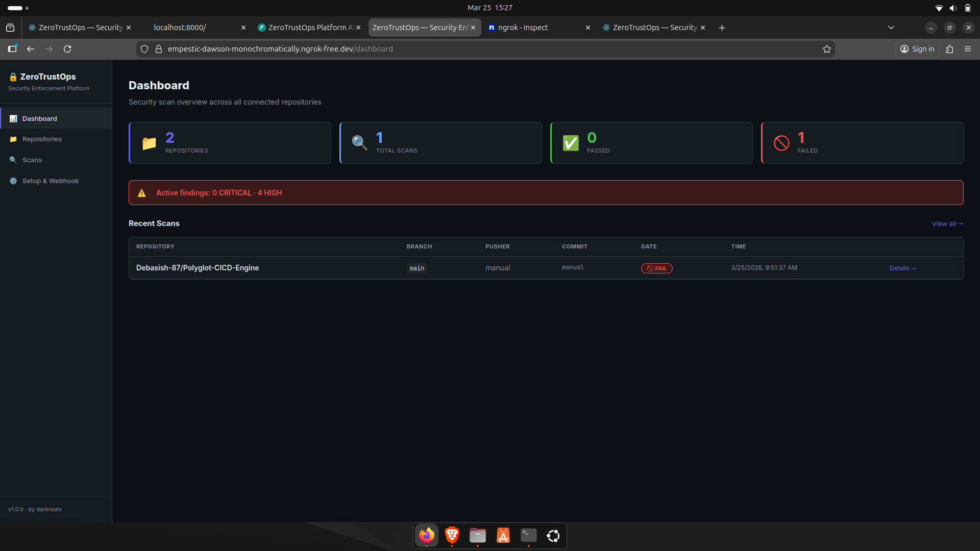Click the folder icon on the Repositories card

(149, 143)
